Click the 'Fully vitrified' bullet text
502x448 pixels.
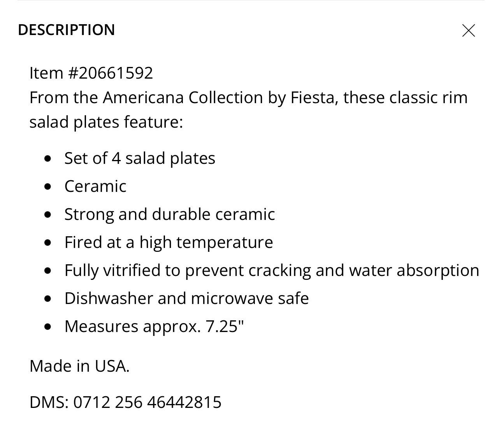(x=272, y=271)
